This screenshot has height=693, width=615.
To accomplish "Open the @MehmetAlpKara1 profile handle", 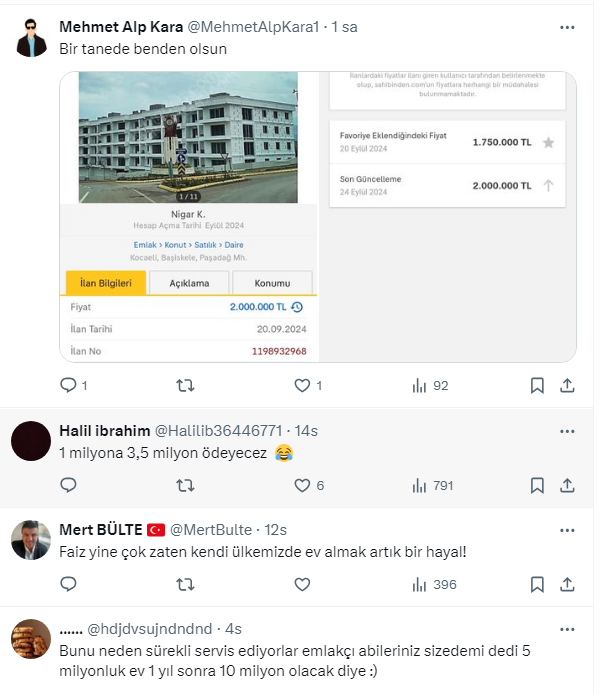I will 253,27.
